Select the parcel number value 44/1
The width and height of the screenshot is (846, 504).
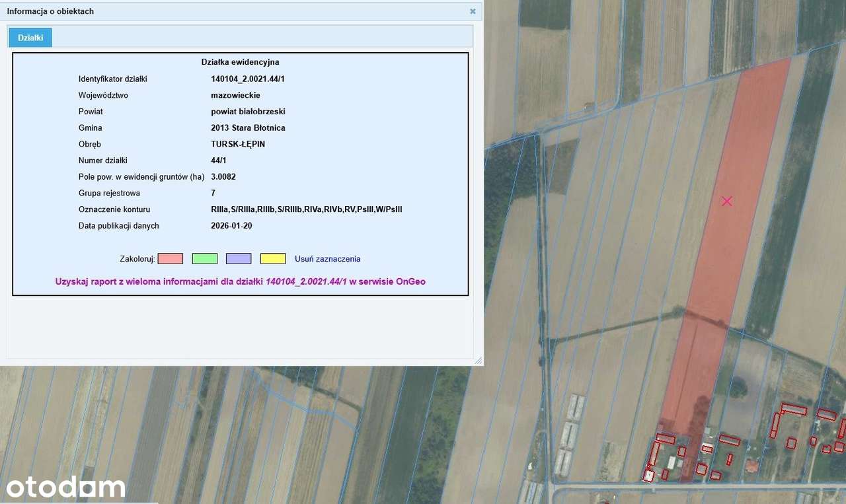click(x=219, y=161)
